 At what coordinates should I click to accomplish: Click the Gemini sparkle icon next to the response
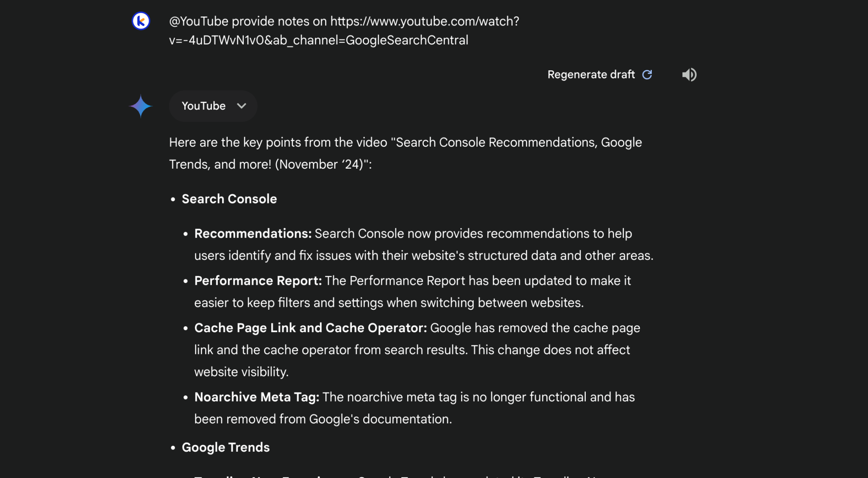[141, 106]
